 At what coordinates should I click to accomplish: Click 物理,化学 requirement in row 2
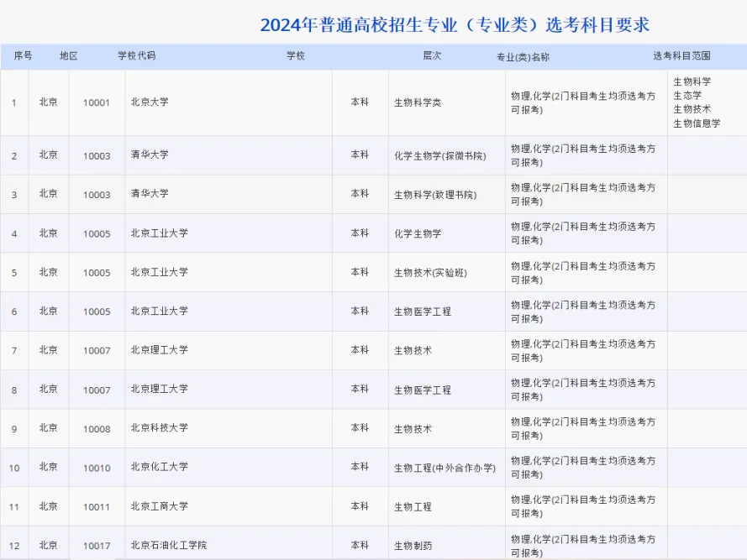coord(583,155)
